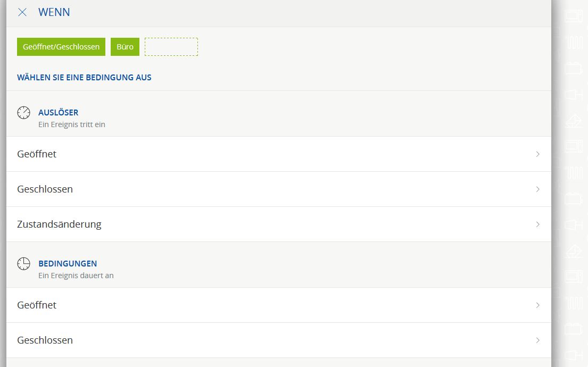Click 'Wählen Sie eine Bedingung aus' heading

(84, 78)
